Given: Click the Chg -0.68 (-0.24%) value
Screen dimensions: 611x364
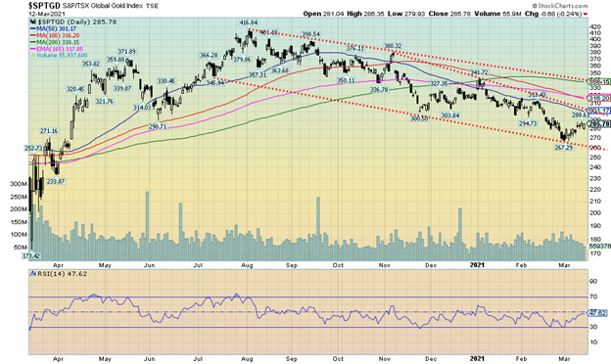Looking at the screenshot, I should pos(553,14).
